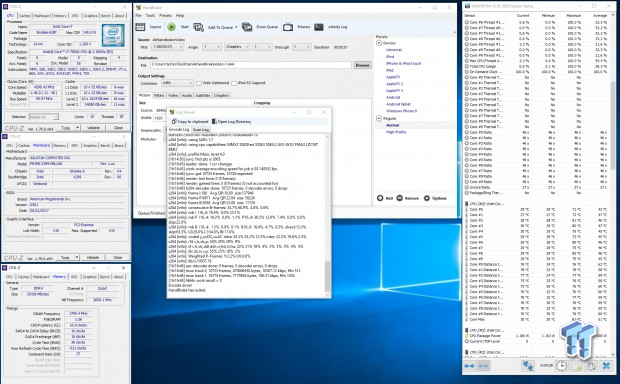Switch to the Filters tab
Viewport: 620px width, 384px height.
coord(159,95)
